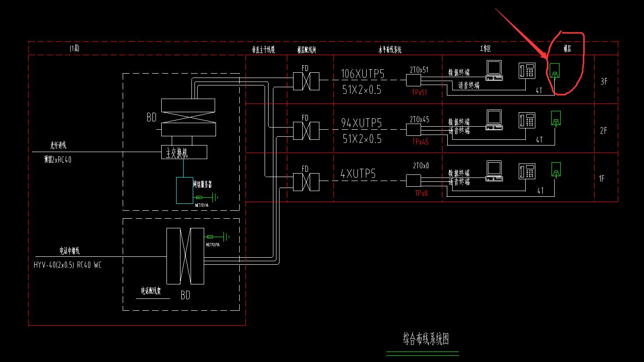Select the 楼层 column header
This screenshot has height=362, width=644.
(x=567, y=49)
